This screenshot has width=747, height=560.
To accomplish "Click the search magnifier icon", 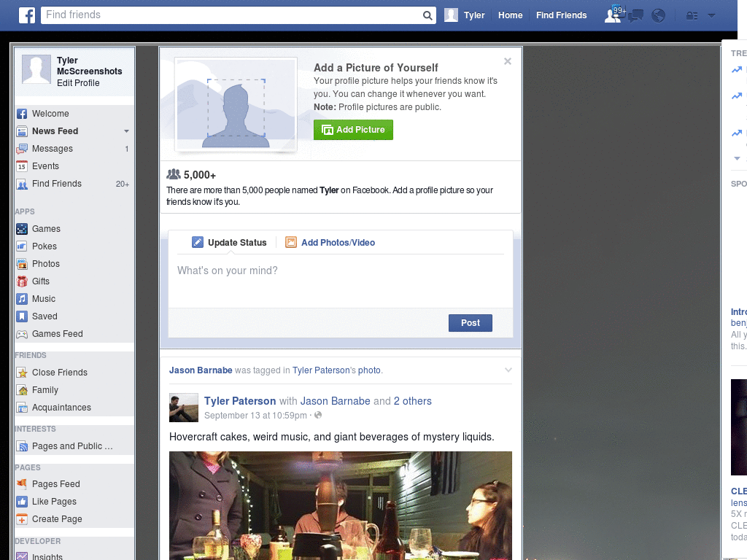I will 427,15.
